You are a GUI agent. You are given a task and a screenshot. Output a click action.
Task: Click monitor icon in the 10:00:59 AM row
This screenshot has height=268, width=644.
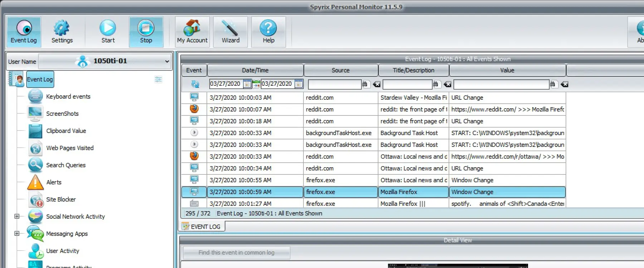coord(194,192)
